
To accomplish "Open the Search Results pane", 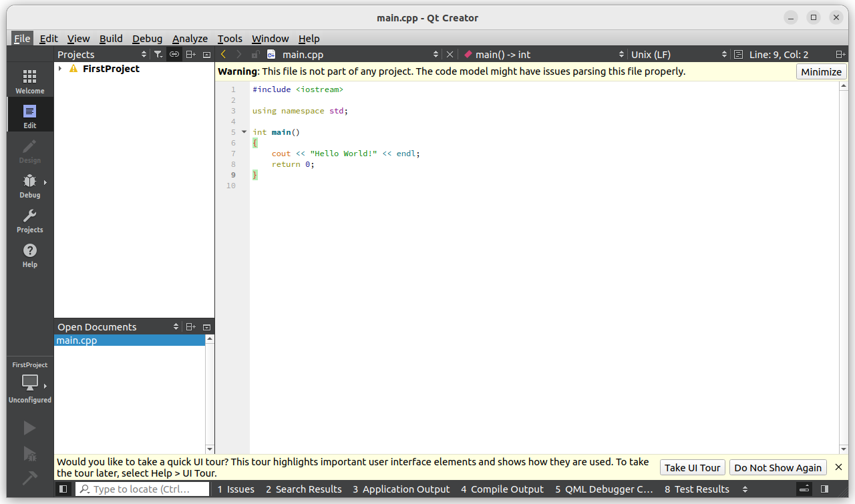I will pos(303,489).
